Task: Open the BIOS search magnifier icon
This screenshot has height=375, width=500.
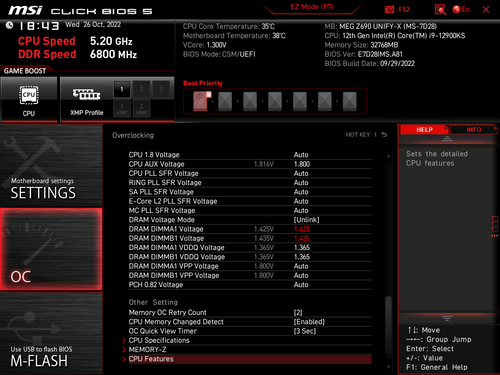Action: click(440, 10)
